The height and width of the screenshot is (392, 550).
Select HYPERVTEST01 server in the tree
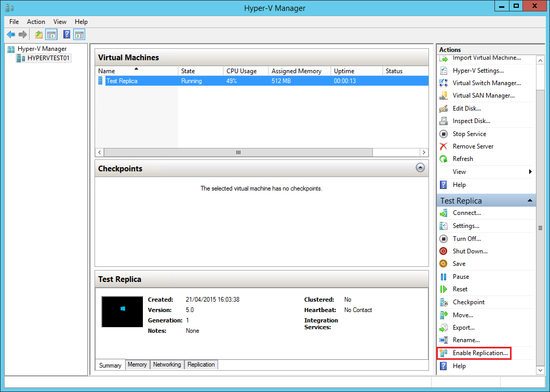48,58
